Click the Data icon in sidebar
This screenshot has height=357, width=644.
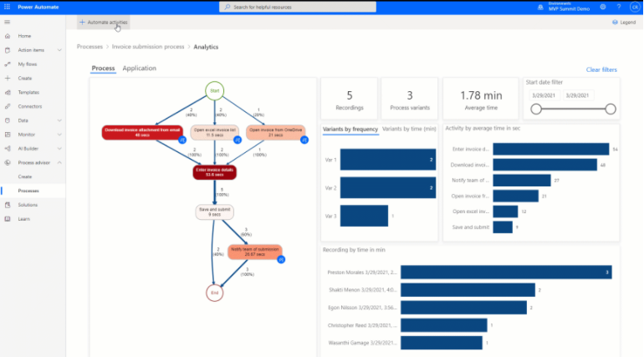coord(8,120)
